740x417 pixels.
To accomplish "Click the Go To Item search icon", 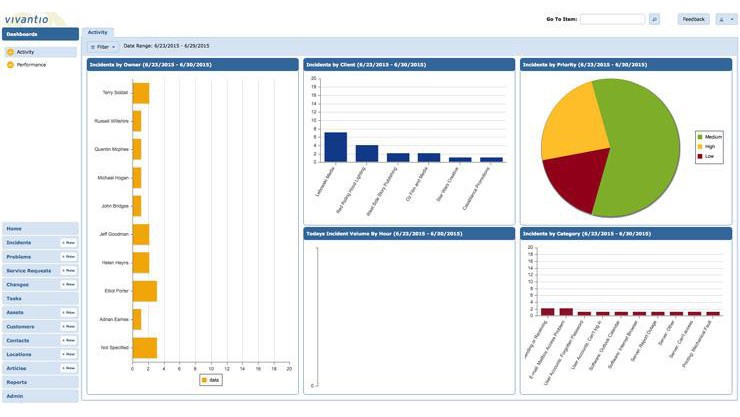I will [x=655, y=19].
